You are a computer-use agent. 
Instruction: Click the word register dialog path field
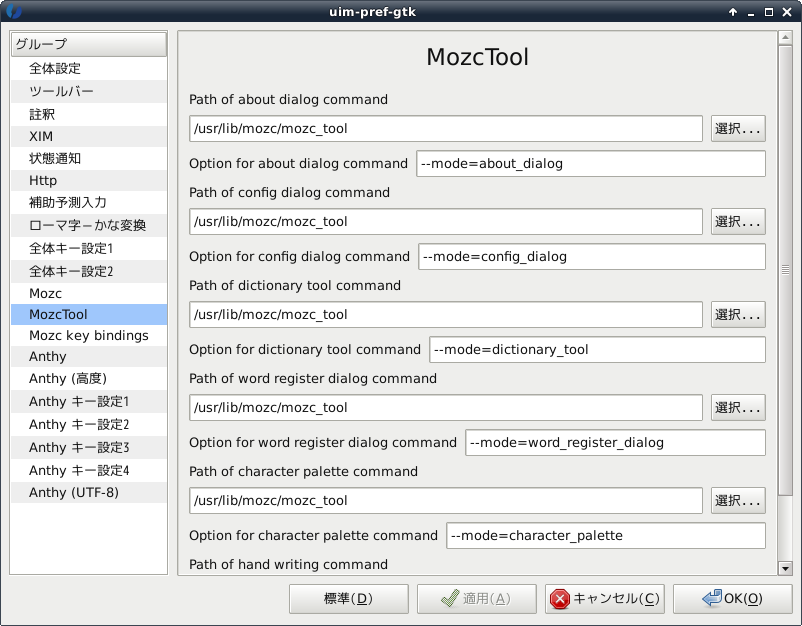445,408
